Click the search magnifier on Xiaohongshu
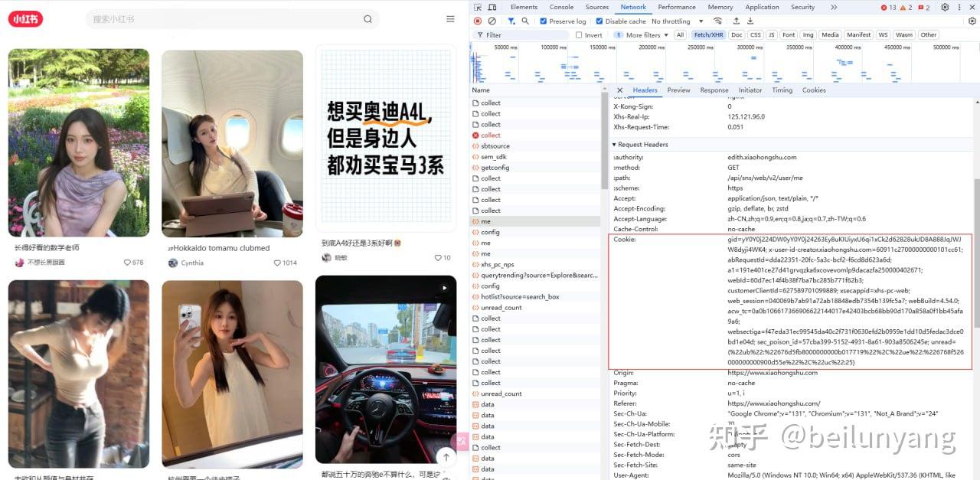This screenshot has width=980, height=480. [367, 19]
